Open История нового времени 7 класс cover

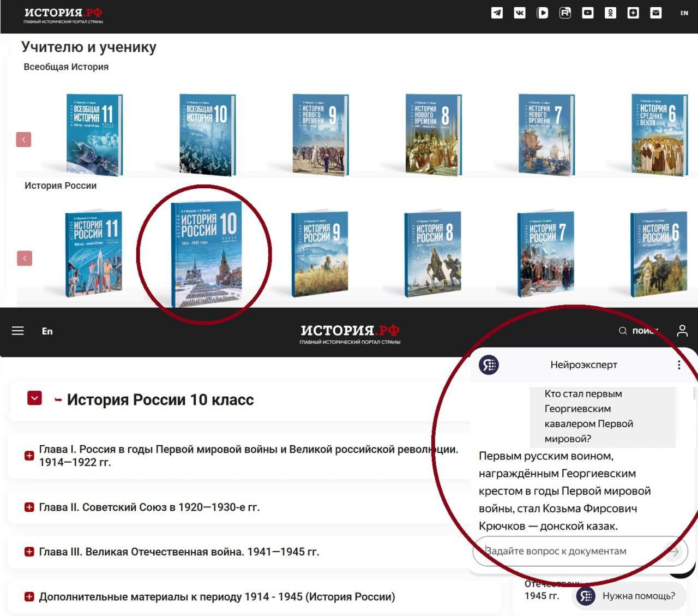546,135
